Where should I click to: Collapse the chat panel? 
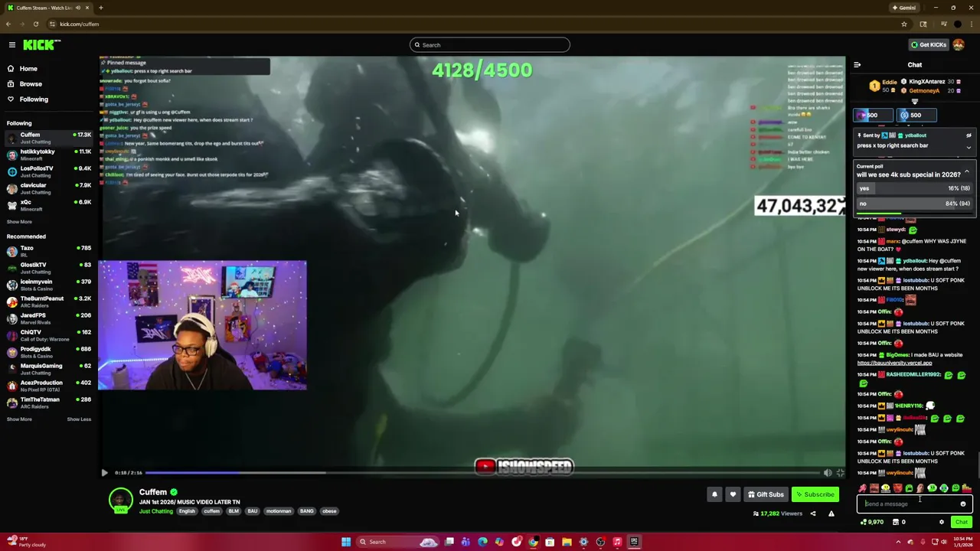pos(857,65)
